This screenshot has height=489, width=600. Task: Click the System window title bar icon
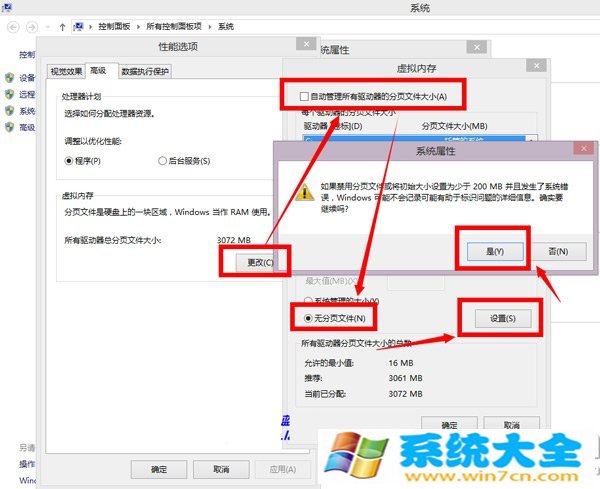(7, 7)
